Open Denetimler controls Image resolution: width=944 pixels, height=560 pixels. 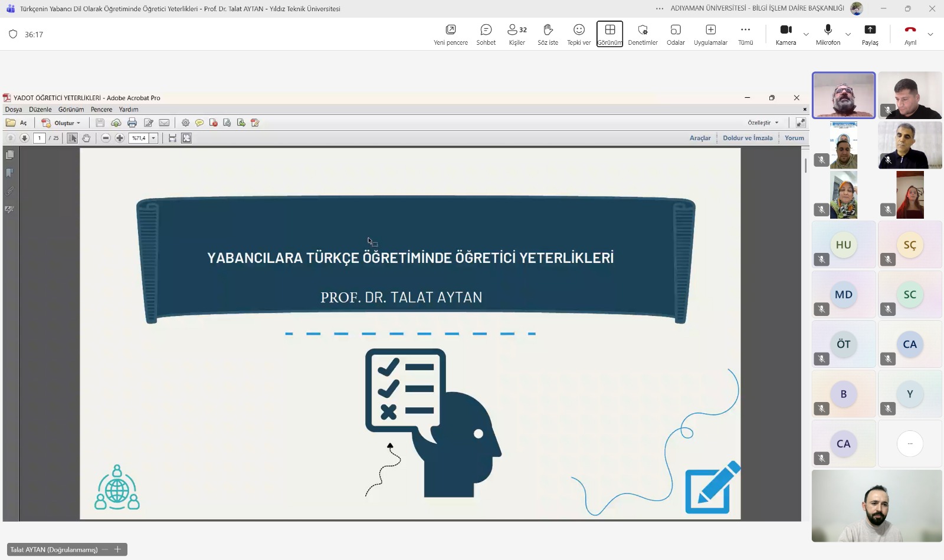tap(643, 34)
